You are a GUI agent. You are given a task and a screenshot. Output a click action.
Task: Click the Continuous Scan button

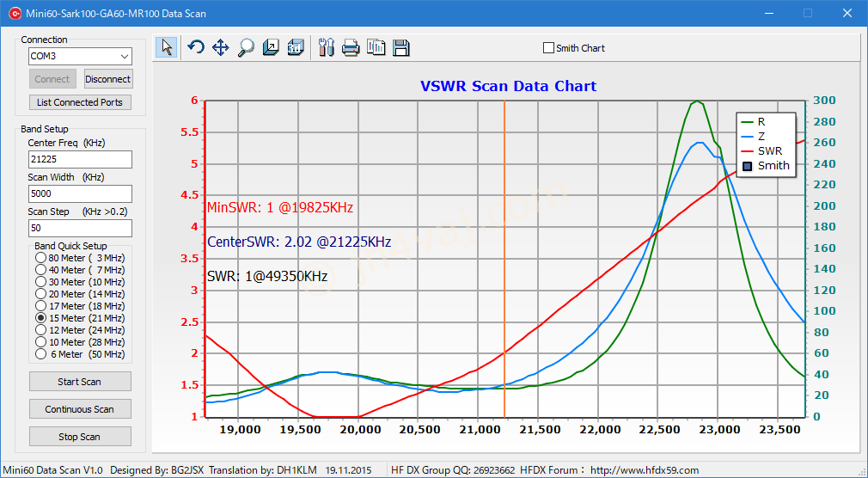[80, 409]
